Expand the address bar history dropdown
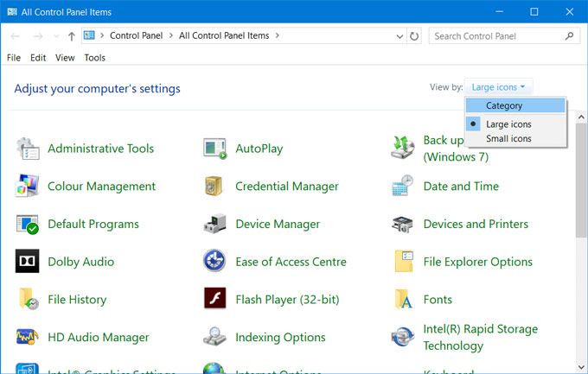This screenshot has height=374, width=588. (399, 36)
